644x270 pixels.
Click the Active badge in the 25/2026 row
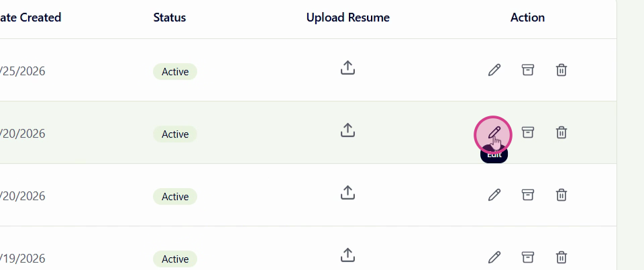175,72
